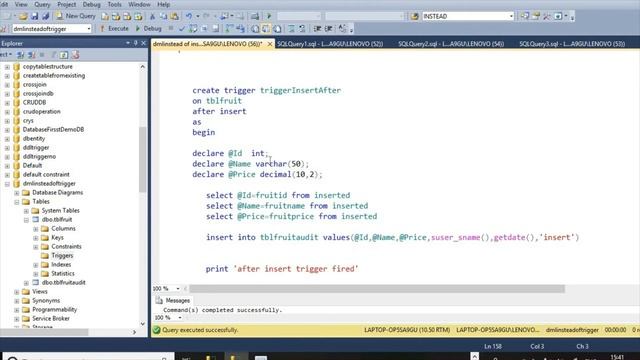The image size is (640, 360).
Task: Select the Service Broker folder
Action: coord(51,318)
